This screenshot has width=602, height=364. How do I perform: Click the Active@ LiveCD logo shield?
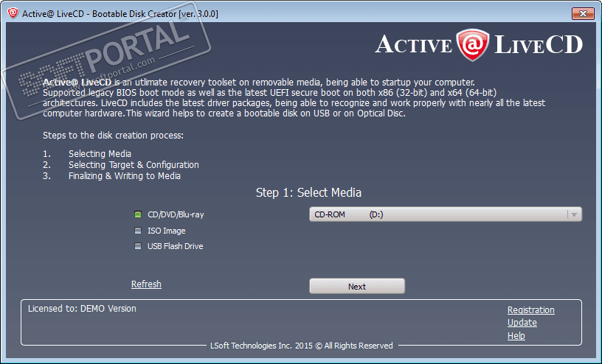tap(473, 45)
